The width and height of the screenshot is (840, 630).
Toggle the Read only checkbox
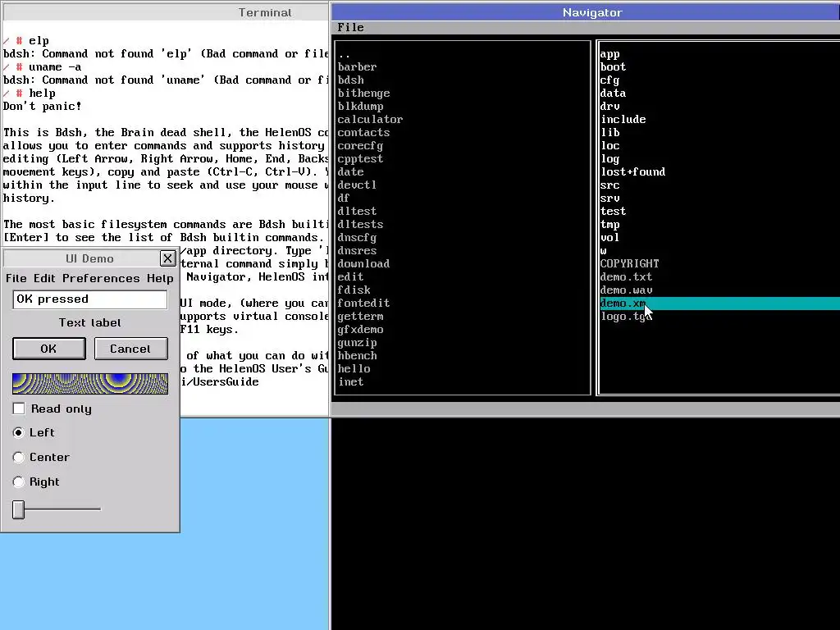click(19, 409)
